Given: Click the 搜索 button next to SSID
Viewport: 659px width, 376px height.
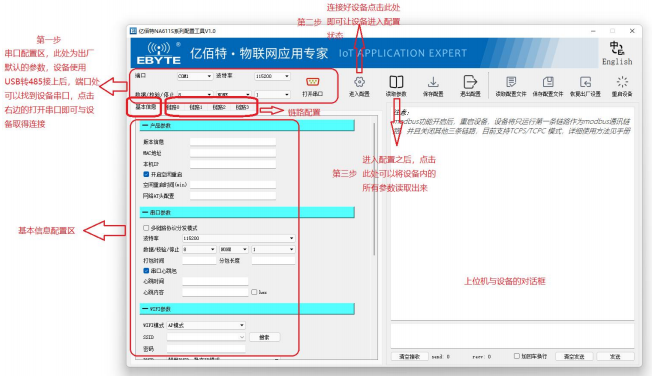Looking at the screenshot, I should [x=264, y=337].
